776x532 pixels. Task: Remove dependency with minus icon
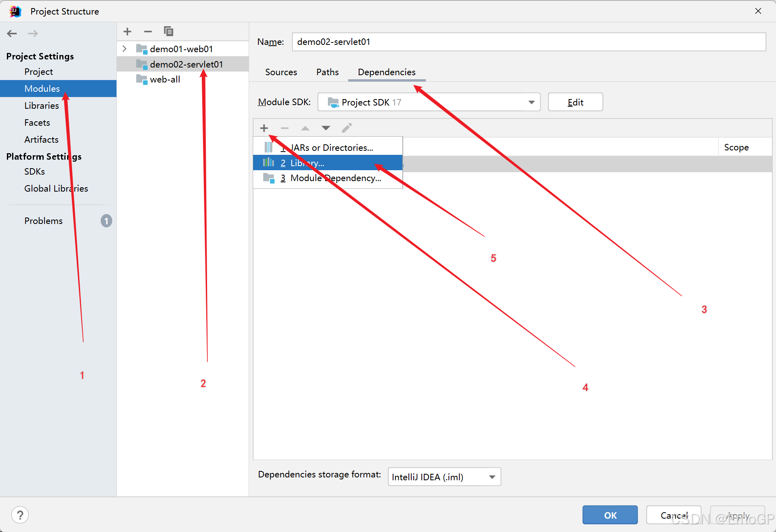click(x=285, y=128)
